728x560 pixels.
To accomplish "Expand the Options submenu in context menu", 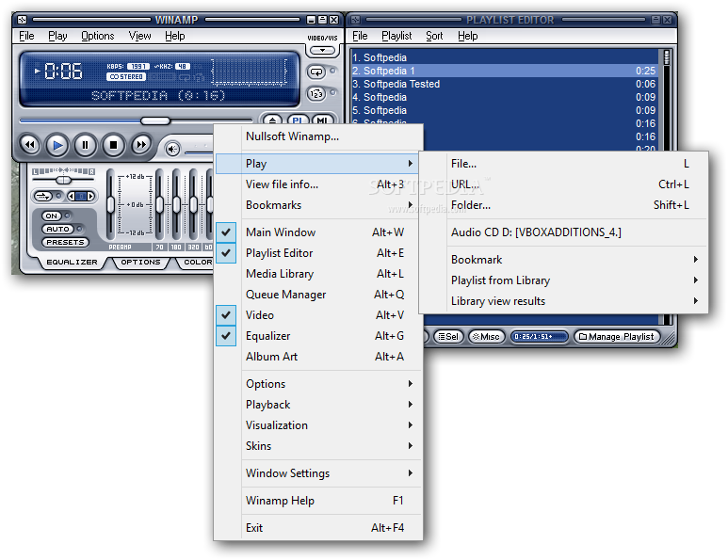I will click(x=318, y=384).
